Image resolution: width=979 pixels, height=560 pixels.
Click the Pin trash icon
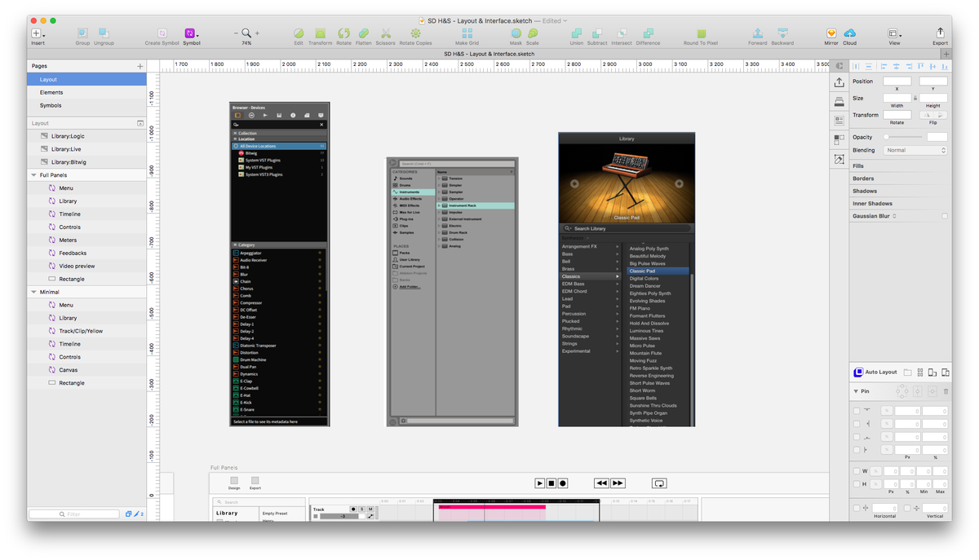point(946,391)
